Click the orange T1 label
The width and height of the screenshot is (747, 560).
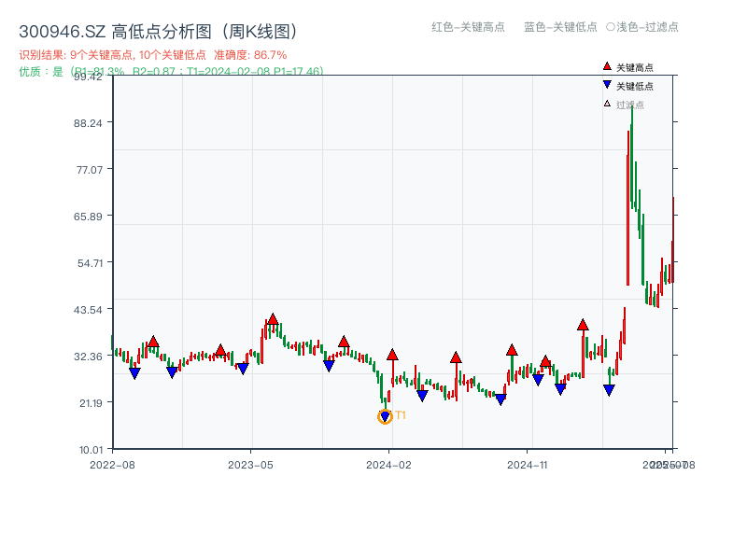(401, 415)
